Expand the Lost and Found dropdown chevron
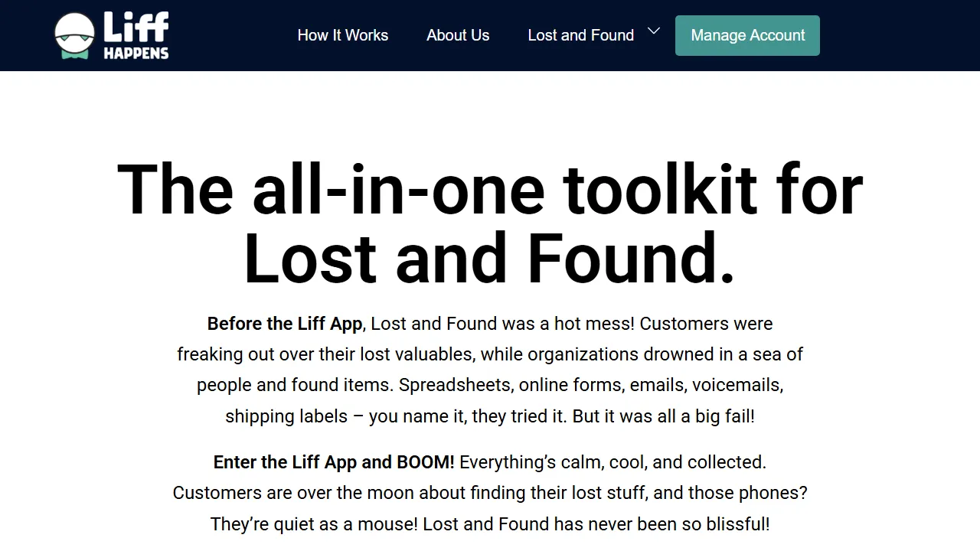 click(653, 32)
